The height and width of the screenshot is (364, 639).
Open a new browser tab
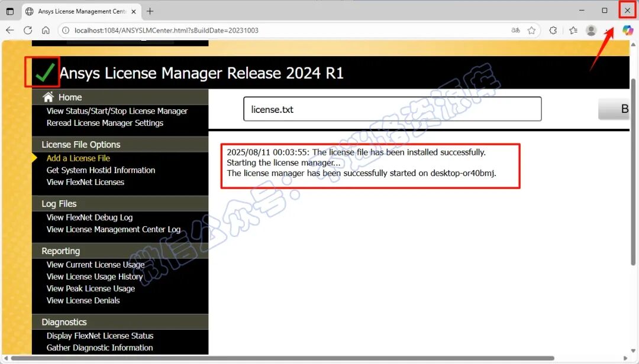point(150,11)
